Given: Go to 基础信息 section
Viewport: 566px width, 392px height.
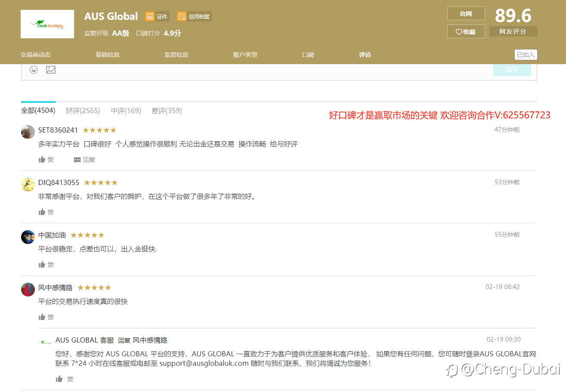Looking at the screenshot, I should [107, 55].
